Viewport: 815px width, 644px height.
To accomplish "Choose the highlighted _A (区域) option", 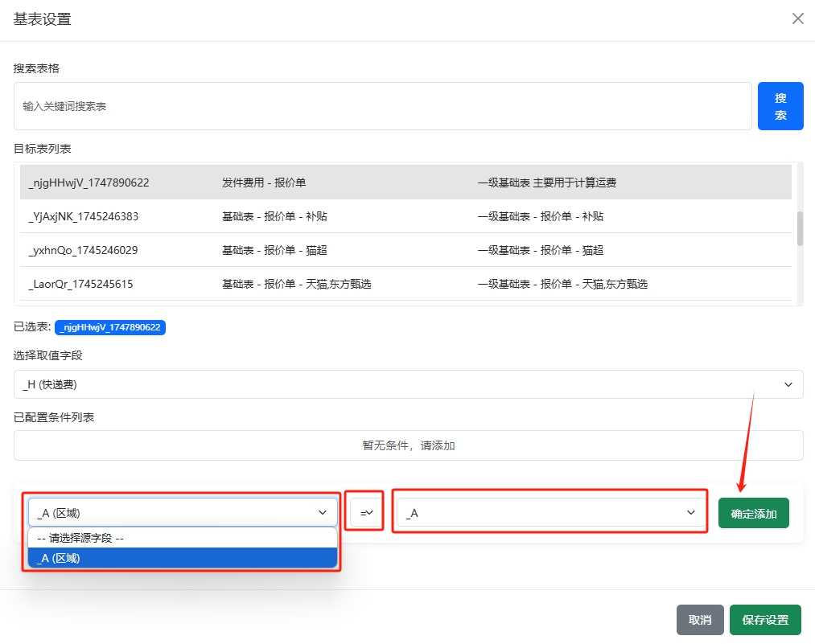I will [183, 558].
